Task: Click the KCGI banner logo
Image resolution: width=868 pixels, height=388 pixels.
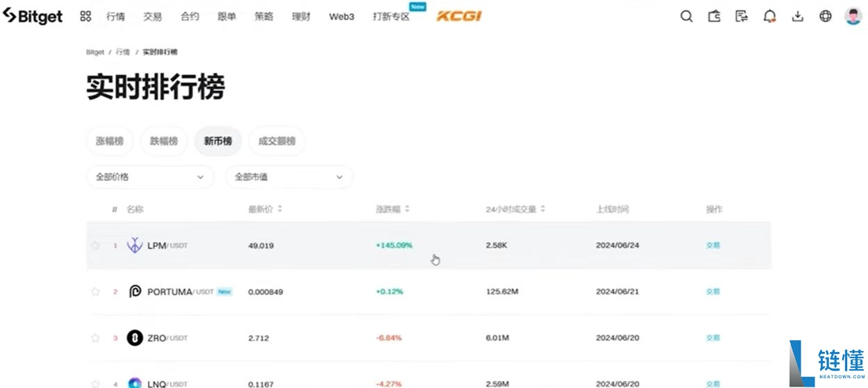Action: click(459, 16)
